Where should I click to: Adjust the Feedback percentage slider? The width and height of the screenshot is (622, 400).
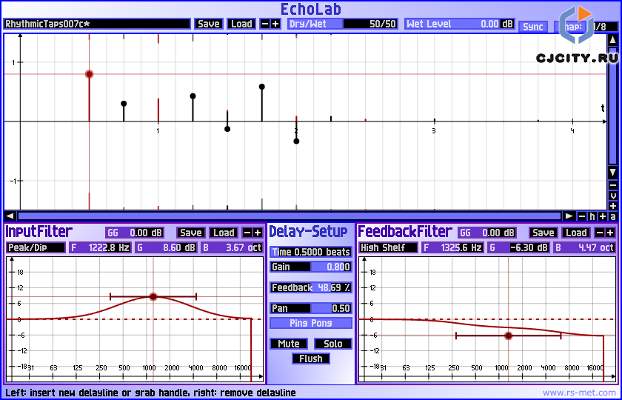point(311,287)
